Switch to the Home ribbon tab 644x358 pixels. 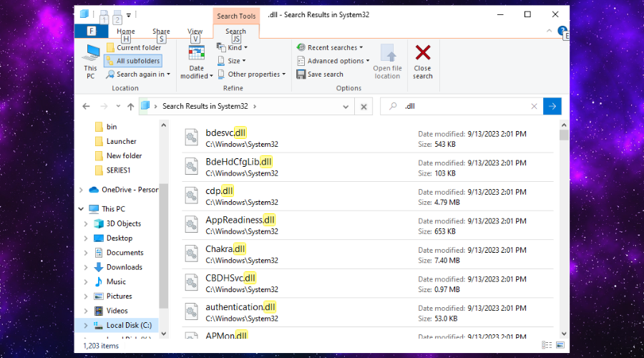(x=126, y=32)
